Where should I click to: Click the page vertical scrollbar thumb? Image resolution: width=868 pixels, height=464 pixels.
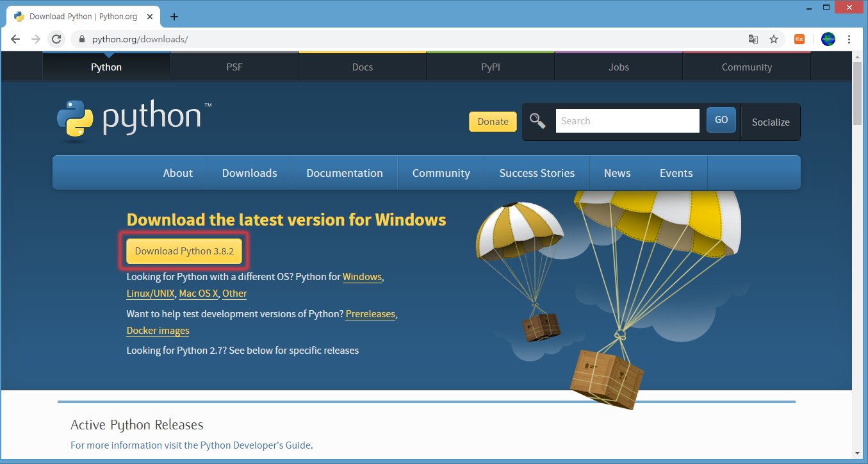[857, 94]
